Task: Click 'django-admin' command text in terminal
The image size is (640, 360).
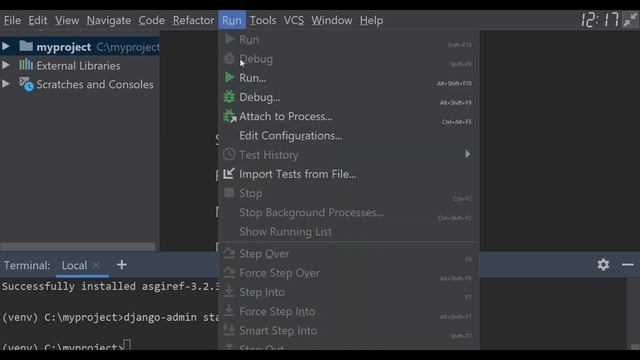Action: tap(160, 317)
